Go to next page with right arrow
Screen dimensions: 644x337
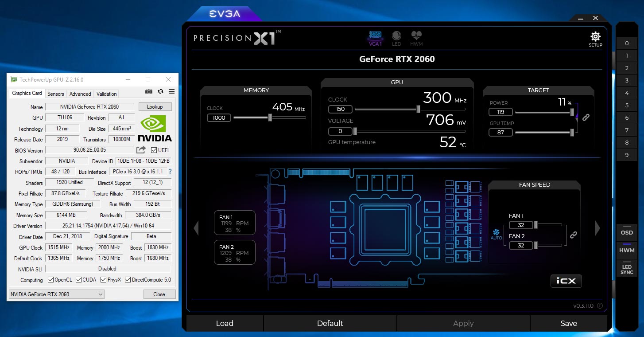(x=597, y=228)
